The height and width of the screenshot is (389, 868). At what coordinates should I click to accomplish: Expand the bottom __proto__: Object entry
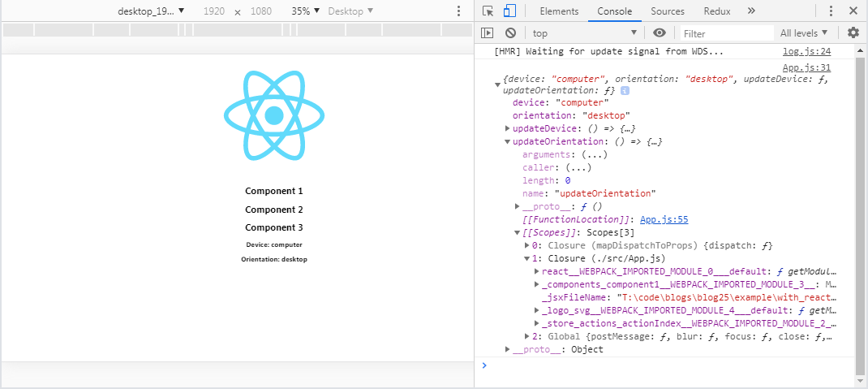click(x=508, y=349)
